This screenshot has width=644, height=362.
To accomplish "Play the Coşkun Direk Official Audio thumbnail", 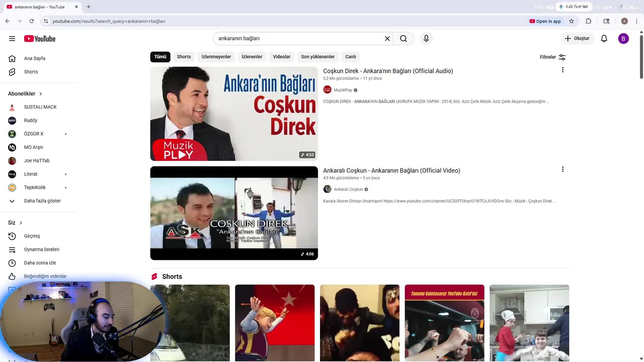I will (x=234, y=114).
